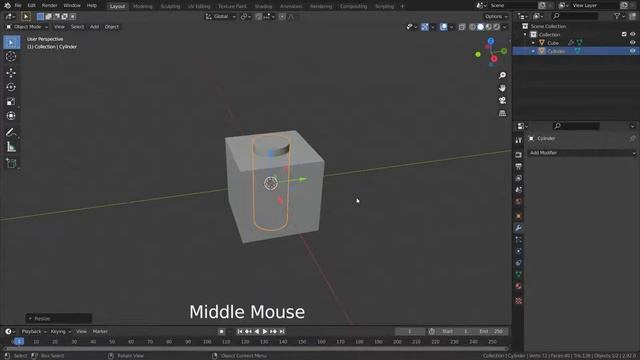Select the Add Cube tool in the left toolbar
The width and height of the screenshot is (640, 360).
[x=11, y=163]
